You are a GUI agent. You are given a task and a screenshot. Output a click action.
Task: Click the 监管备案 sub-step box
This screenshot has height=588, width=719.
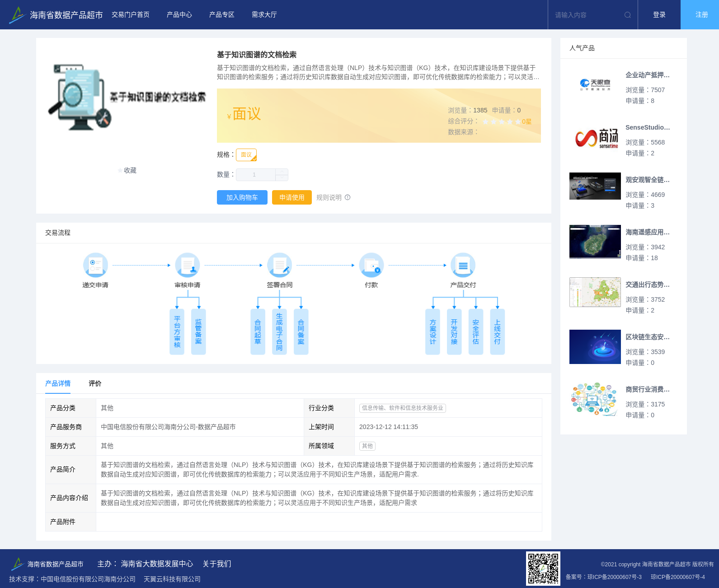click(x=198, y=332)
